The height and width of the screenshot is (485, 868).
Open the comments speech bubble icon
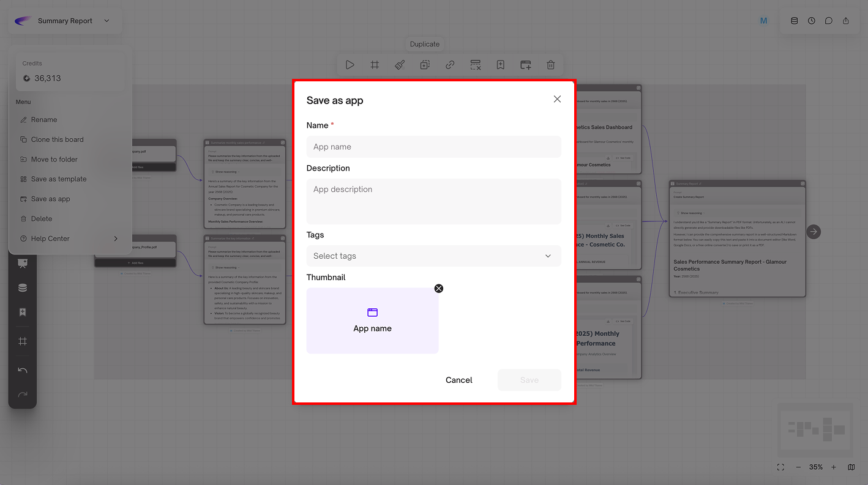coord(828,21)
